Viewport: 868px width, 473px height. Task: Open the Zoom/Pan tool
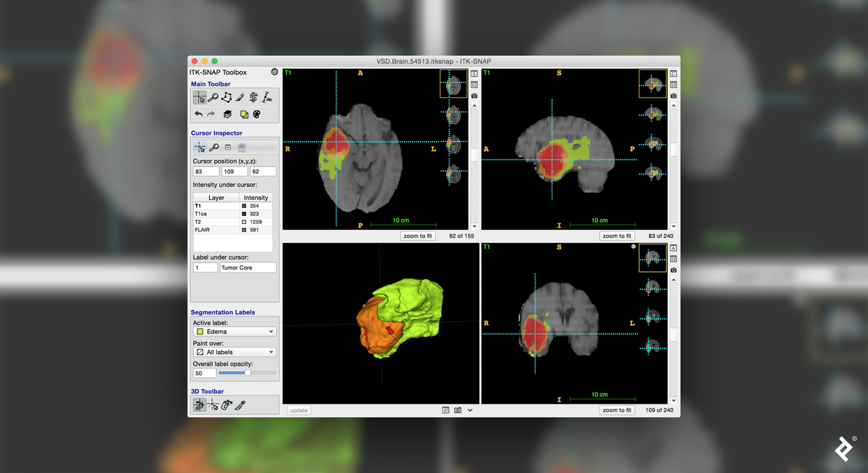coord(213,97)
